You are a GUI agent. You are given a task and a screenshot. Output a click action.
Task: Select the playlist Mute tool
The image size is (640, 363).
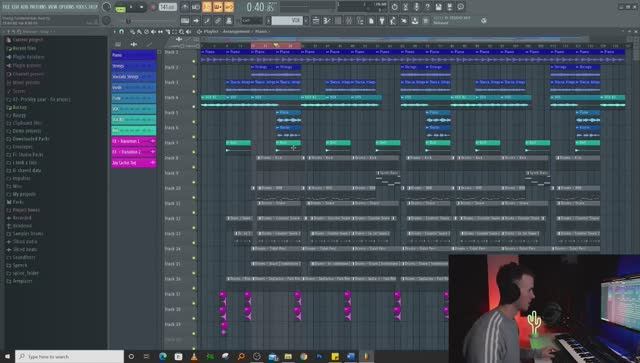[153, 31]
